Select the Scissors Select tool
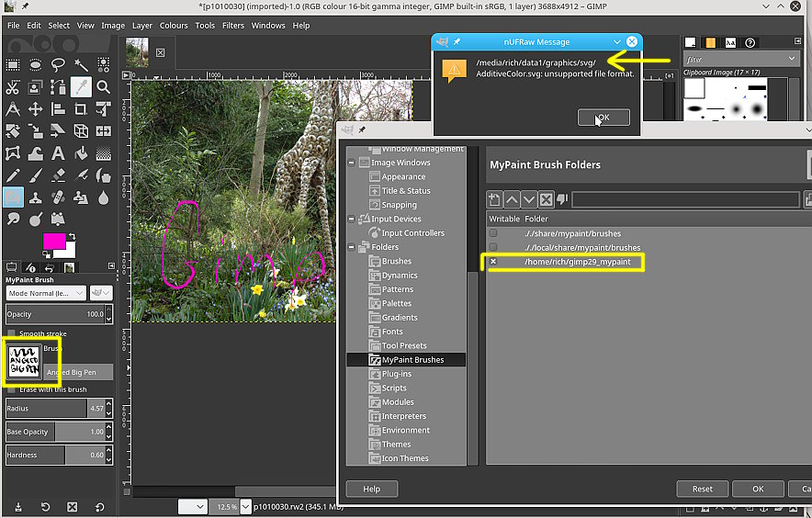The width and height of the screenshot is (812, 518). [x=13, y=87]
